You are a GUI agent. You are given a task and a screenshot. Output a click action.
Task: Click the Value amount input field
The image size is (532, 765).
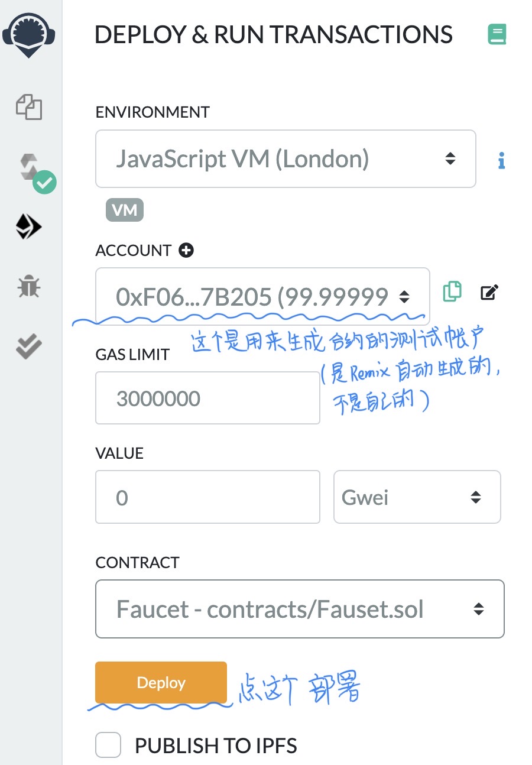coord(207,497)
